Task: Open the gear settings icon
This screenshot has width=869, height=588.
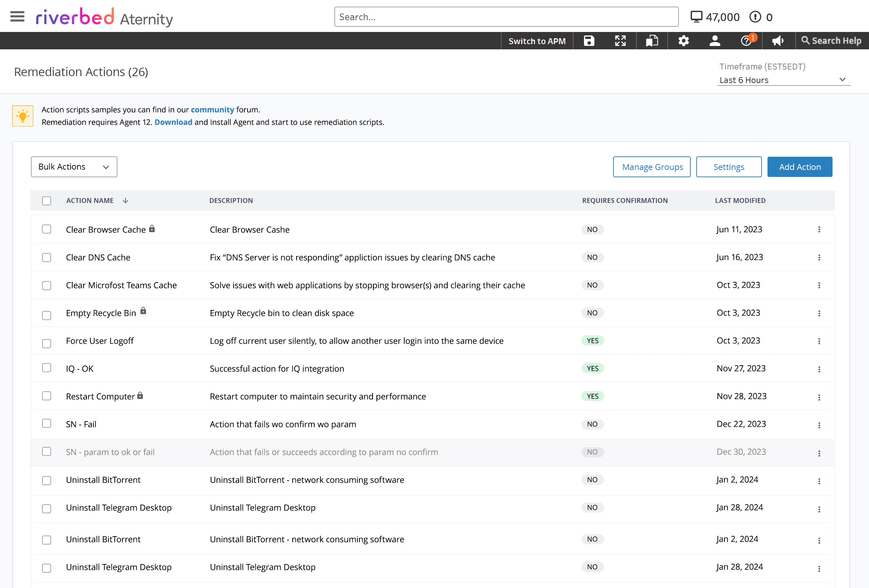Action: tap(683, 41)
